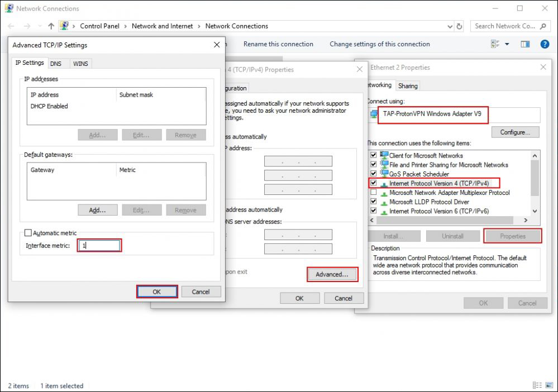This screenshot has width=558, height=392.
Task: Click the Advanced button in IPv4 Properties
Action: coord(332,274)
